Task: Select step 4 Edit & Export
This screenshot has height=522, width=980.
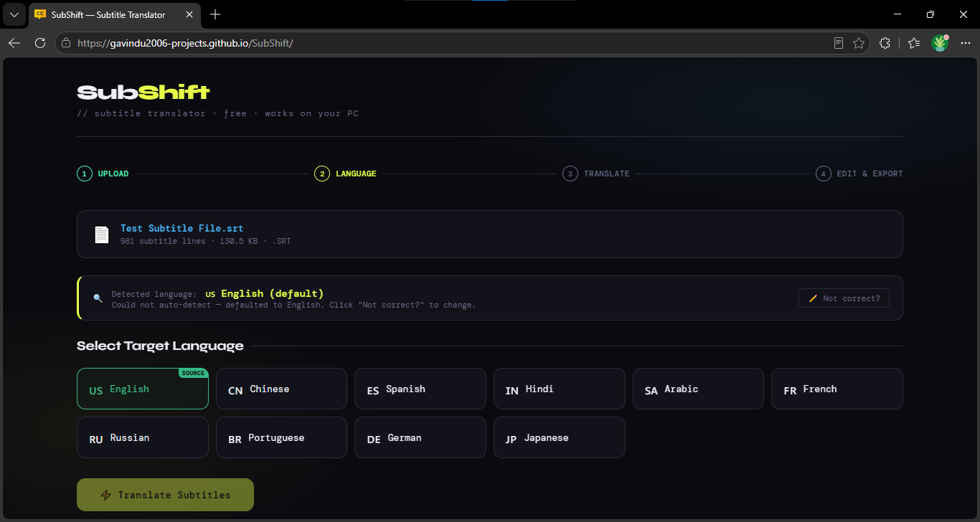Action: tap(859, 174)
